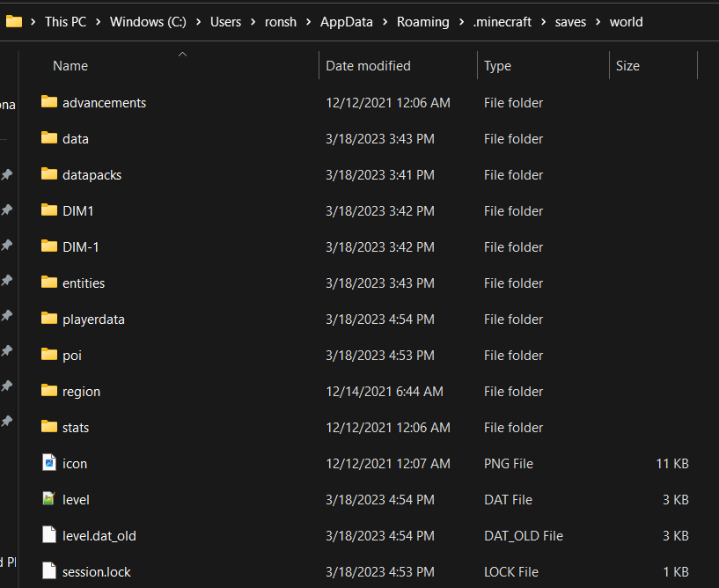
Task: Select the level.dat_old file name
Action: pos(99,536)
